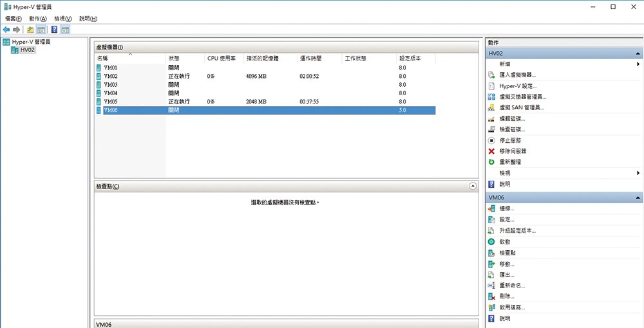Click the VM06 Delete (刪除) icon
The height and width of the screenshot is (328, 644).
coord(491,296)
